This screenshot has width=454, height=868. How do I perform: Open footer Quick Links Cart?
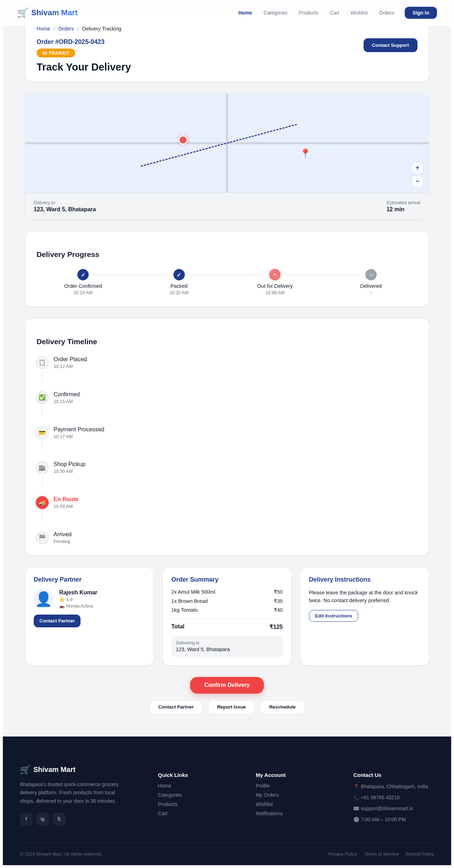163,813
